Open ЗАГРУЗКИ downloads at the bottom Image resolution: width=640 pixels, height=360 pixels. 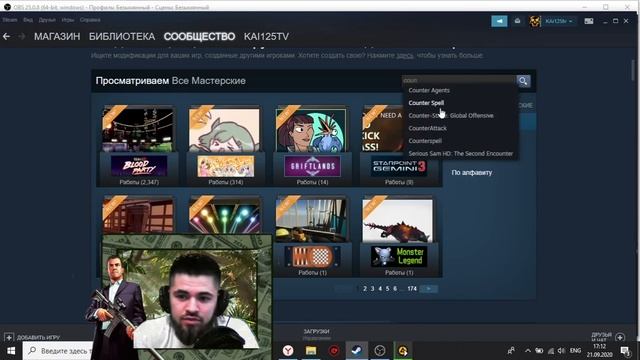[x=316, y=331]
